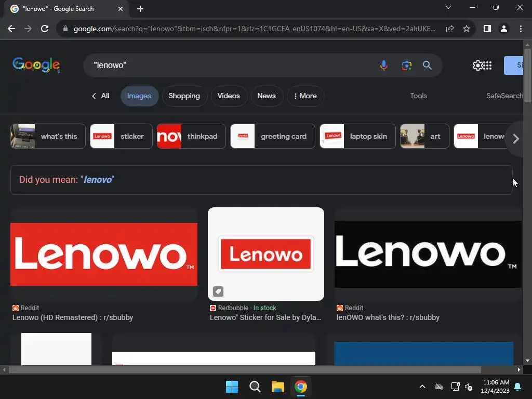Open Windows taskbar Search

[x=255, y=387]
